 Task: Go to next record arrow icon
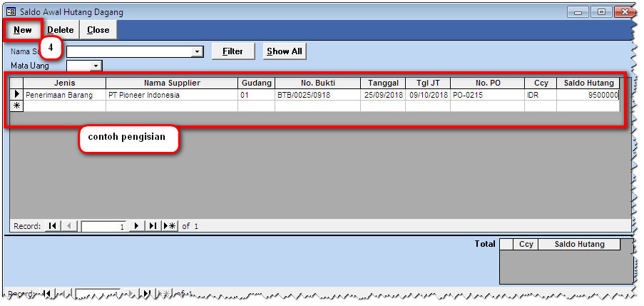pos(136,226)
